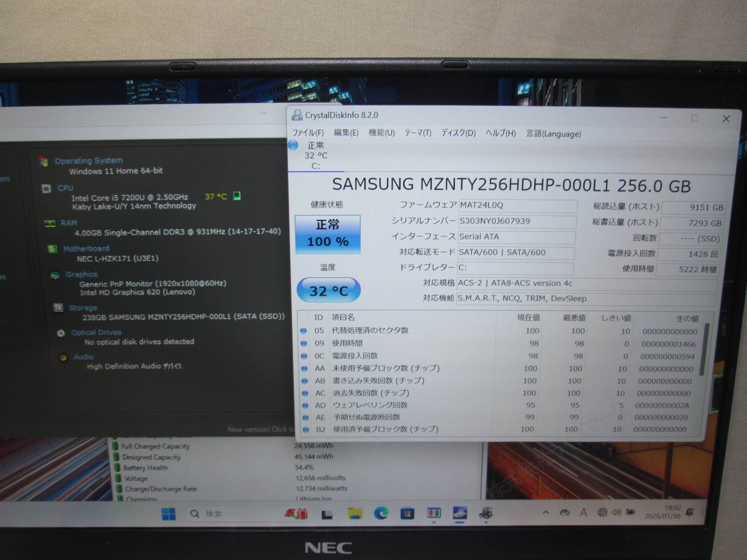Show hidden tray icons chevron
This screenshot has height=560, width=747.
tap(545, 513)
